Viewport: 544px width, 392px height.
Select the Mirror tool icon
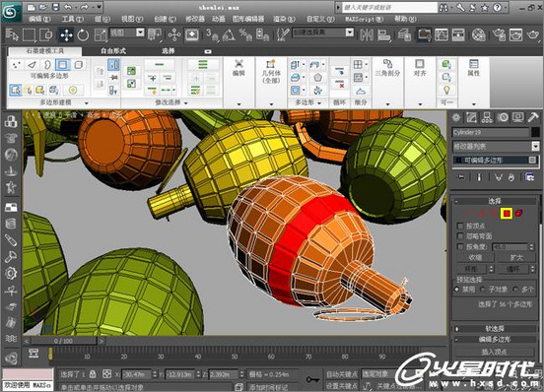click(x=367, y=34)
